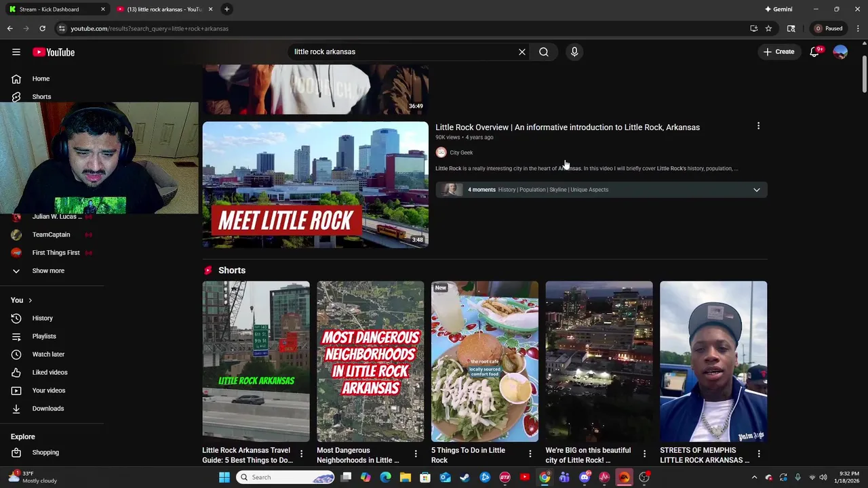Reload the current page
This screenshot has height=488, width=868.
click(x=43, y=28)
